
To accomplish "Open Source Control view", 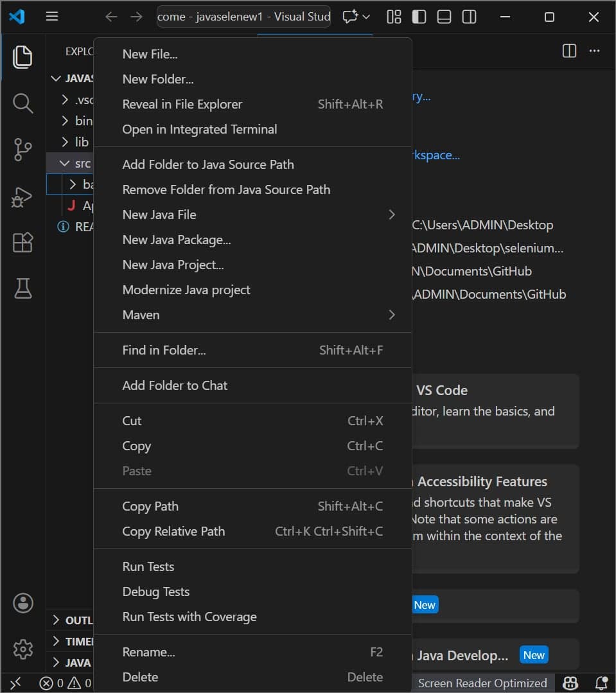I will pyautogui.click(x=22, y=150).
